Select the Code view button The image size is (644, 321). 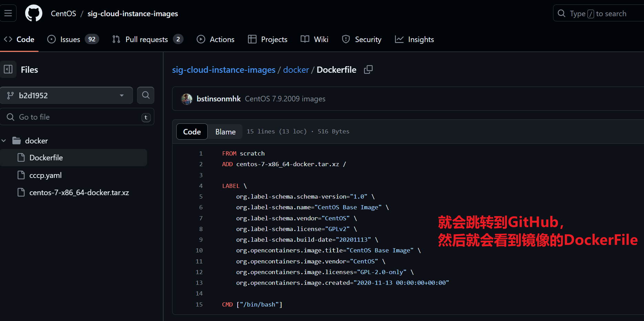192,132
